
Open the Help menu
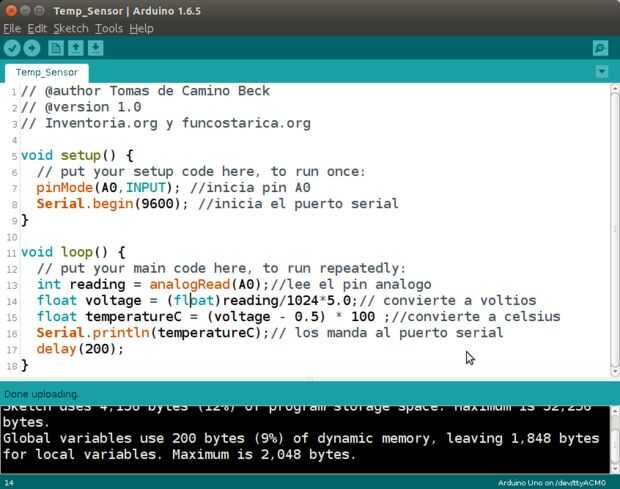coord(141,28)
